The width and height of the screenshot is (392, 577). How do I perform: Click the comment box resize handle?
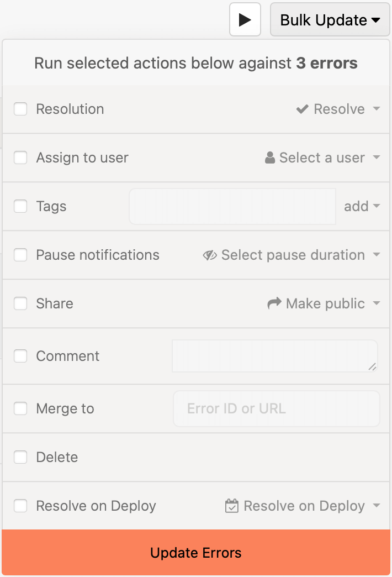tap(372, 366)
